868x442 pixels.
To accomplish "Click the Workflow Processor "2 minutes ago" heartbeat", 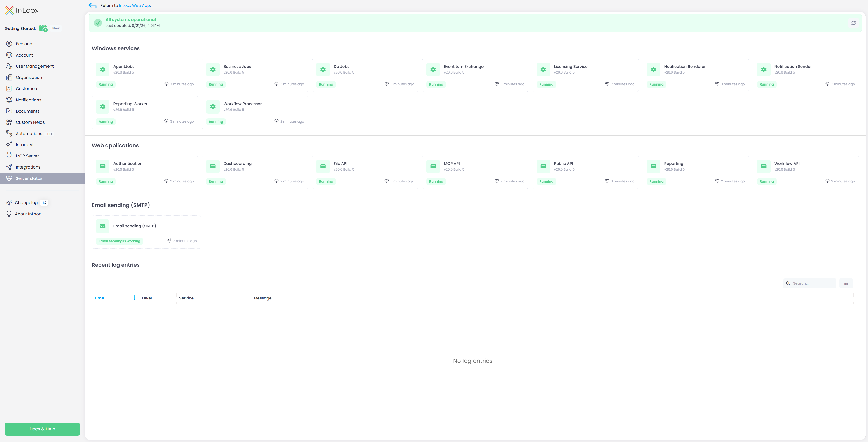I will [x=289, y=121].
